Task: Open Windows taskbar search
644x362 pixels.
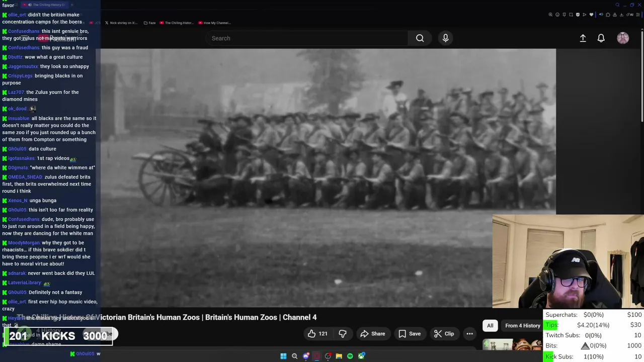Action: tap(295, 356)
